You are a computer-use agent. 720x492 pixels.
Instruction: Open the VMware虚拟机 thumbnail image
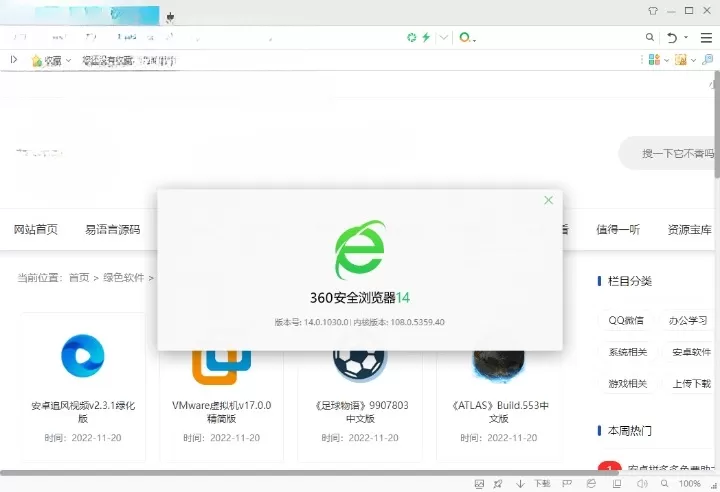tap(221, 367)
